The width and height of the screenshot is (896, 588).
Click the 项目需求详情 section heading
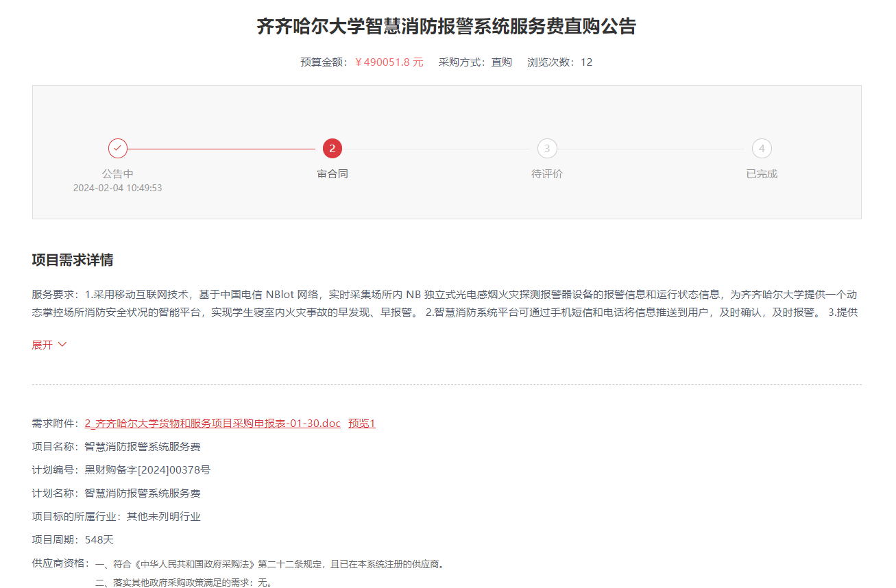pos(73,260)
